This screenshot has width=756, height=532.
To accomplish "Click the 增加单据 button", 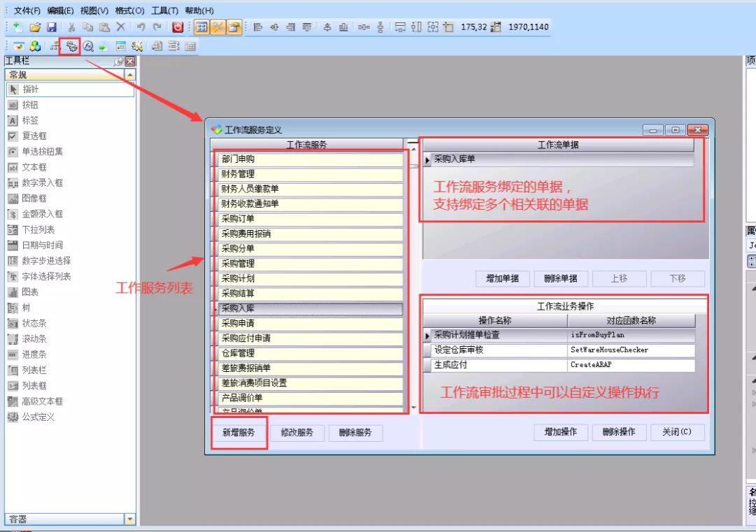I will coord(502,278).
